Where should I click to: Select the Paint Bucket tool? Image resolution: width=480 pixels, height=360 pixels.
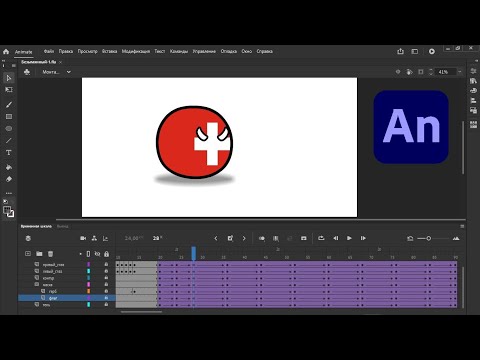tap(9, 167)
